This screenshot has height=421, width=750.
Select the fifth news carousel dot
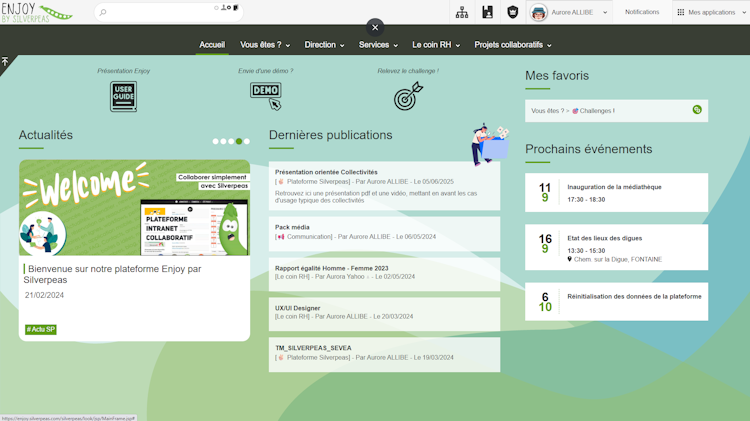247,141
